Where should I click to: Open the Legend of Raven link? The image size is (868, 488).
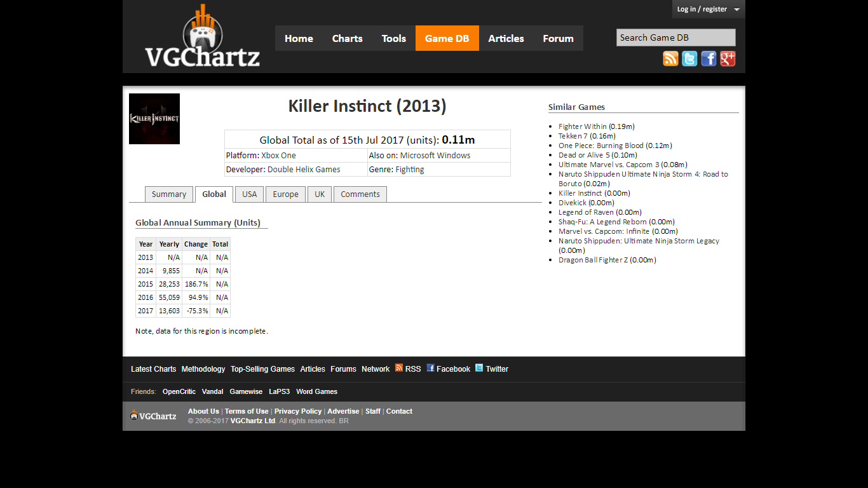(586, 212)
